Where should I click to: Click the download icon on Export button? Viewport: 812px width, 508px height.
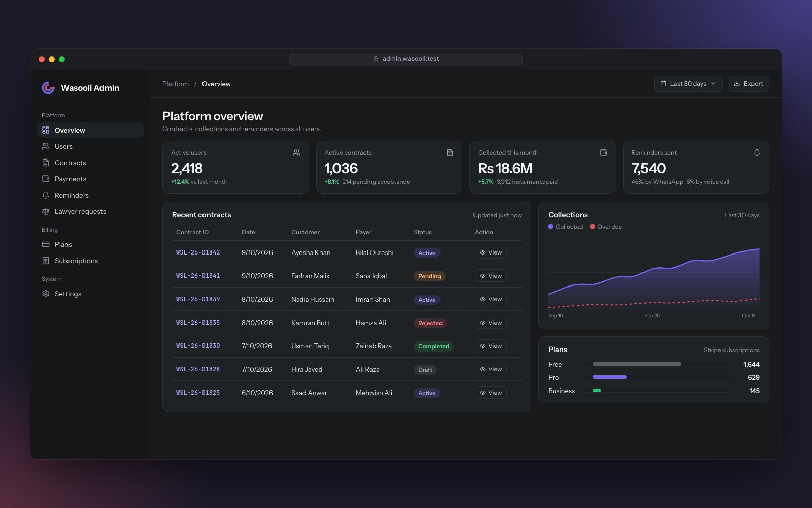pyautogui.click(x=737, y=84)
